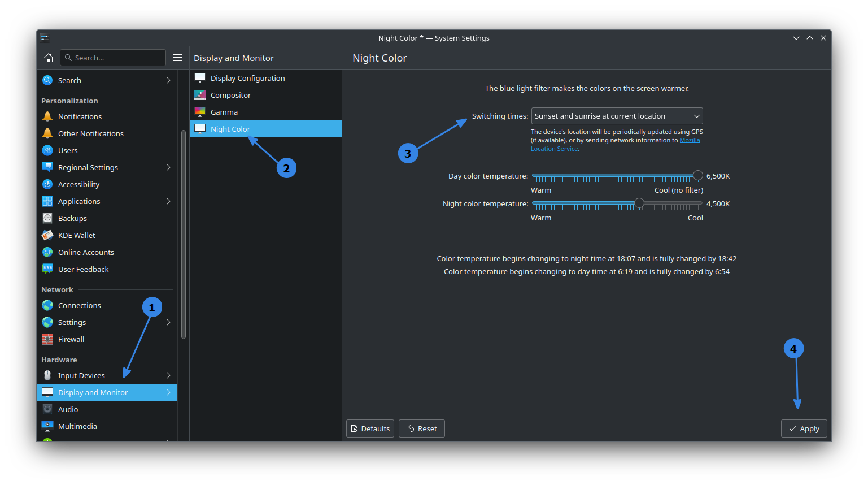Select Night Color in module list
The image size is (868, 485).
point(265,129)
